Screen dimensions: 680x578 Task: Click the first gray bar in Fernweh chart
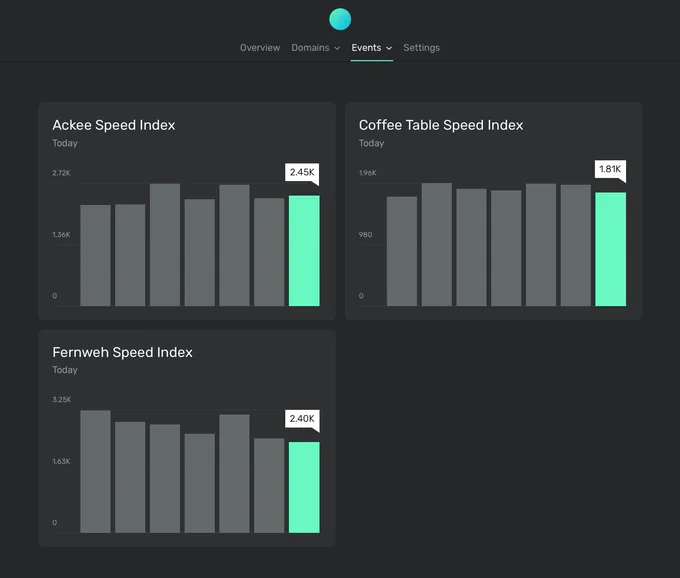coord(95,472)
